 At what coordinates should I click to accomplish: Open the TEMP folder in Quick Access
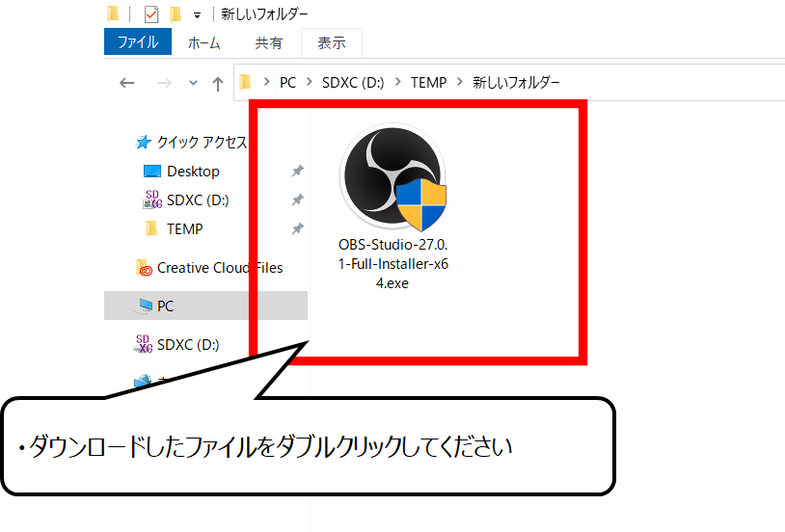point(185,229)
